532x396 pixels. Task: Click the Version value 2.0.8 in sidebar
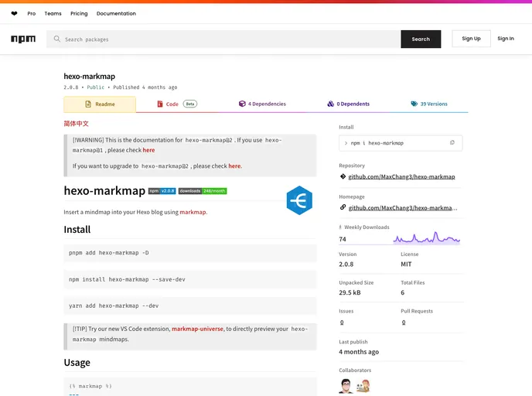[346, 265]
